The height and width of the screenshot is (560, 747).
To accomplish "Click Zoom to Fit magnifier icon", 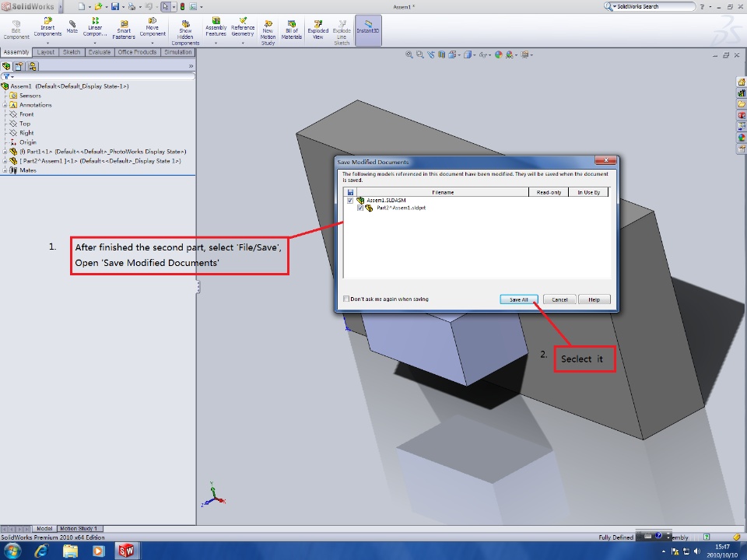I will [409, 54].
